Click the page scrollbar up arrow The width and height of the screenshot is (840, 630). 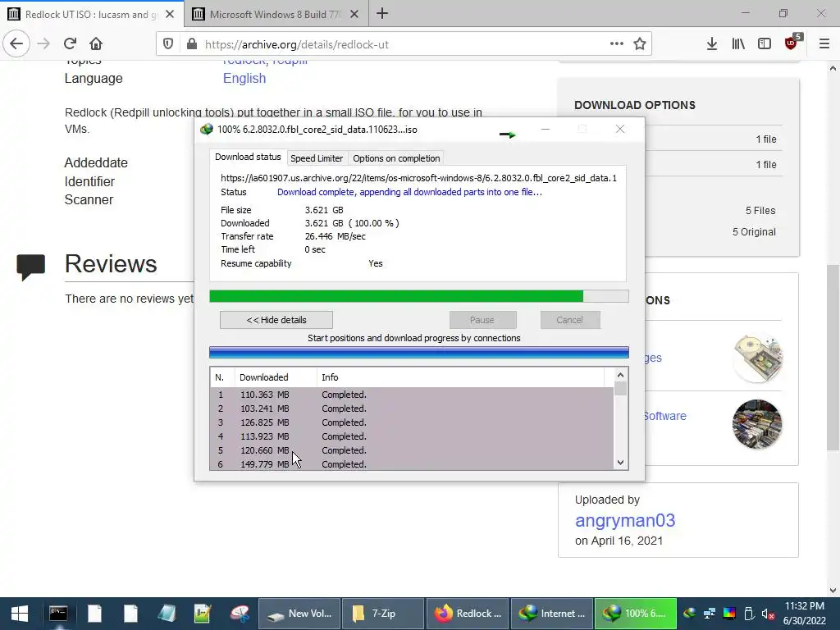[833, 68]
